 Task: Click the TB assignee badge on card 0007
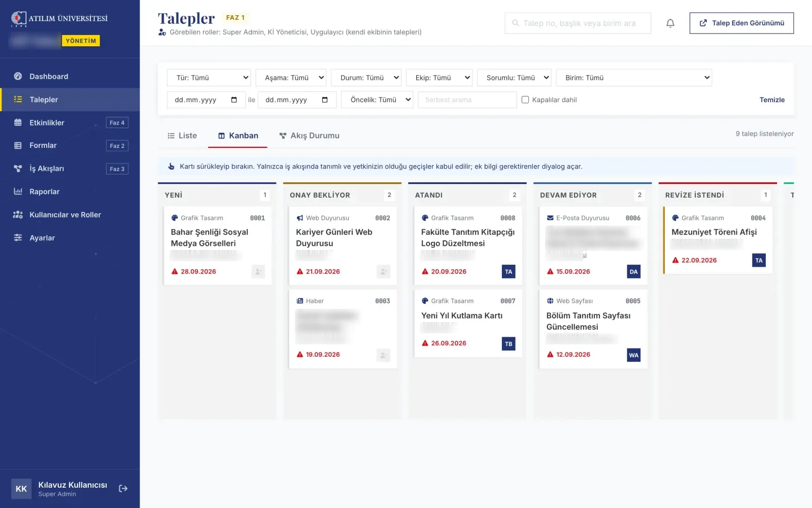[x=509, y=344]
